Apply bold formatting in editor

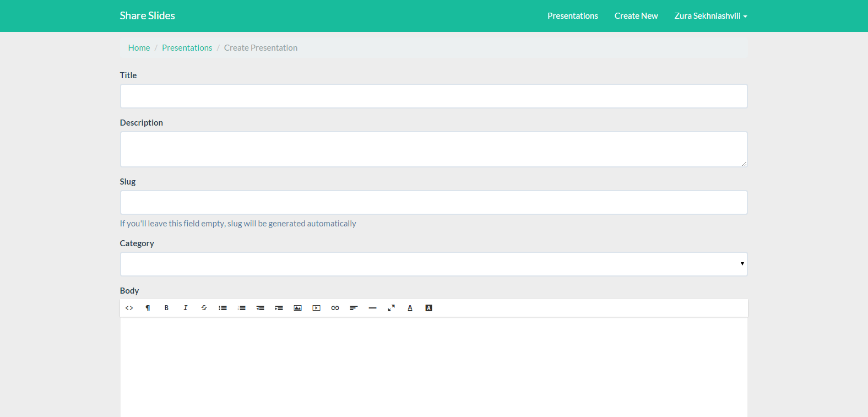pyautogui.click(x=166, y=308)
